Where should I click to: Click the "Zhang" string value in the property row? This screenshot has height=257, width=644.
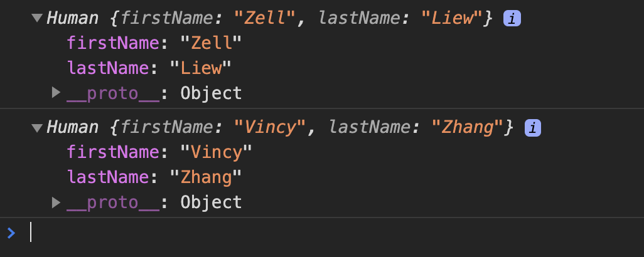pos(207,177)
